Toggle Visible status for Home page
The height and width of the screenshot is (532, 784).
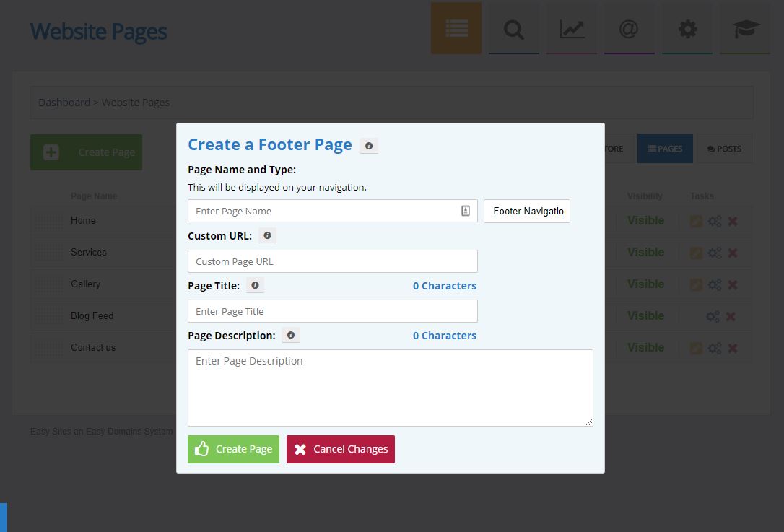(645, 221)
